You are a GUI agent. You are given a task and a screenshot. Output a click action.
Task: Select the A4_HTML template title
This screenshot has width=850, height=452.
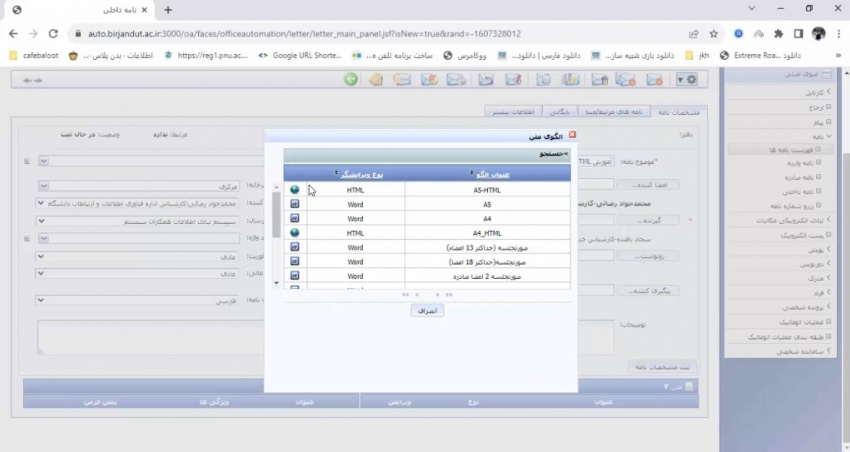point(487,233)
